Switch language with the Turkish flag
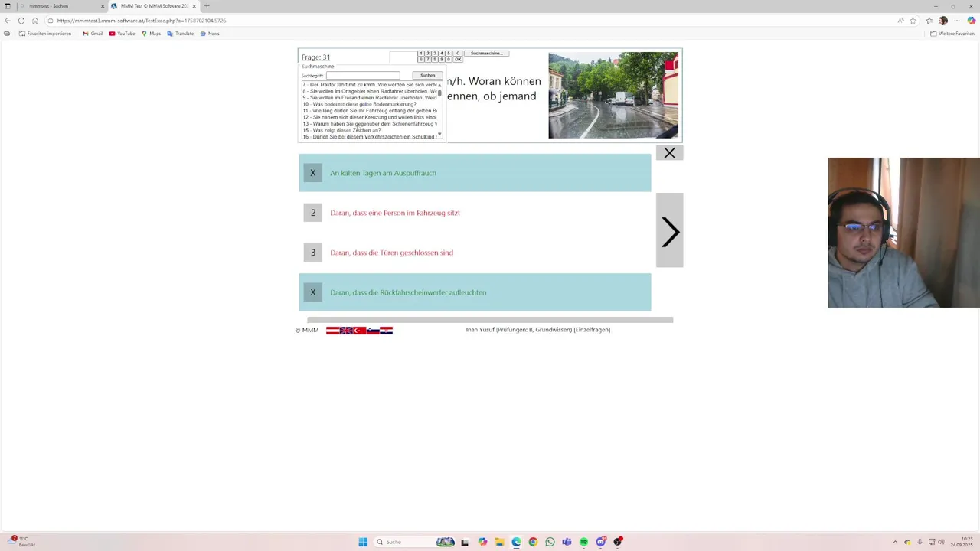This screenshot has height=551, width=980. coord(359,331)
